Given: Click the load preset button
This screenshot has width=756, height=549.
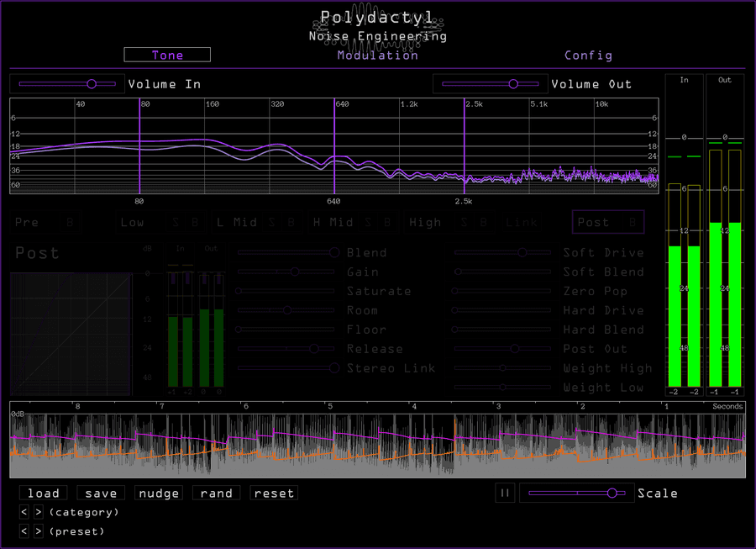Looking at the screenshot, I should [x=44, y=493].
